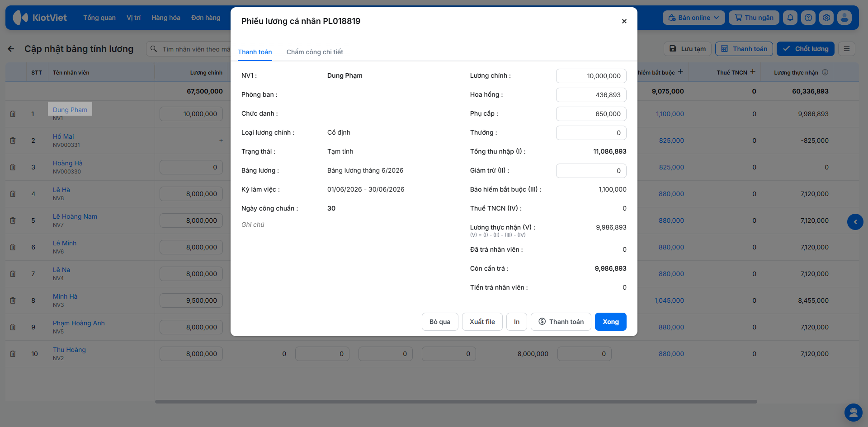Click Lưu tạm button
The height and width of the screenshot is (427, 868).
click(688, 49)
